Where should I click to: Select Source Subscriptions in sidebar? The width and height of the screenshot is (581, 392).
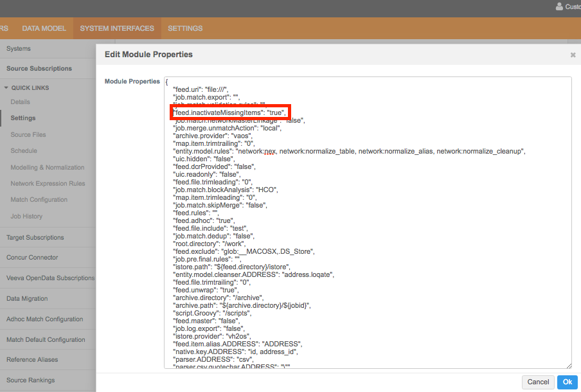(39, 69)
